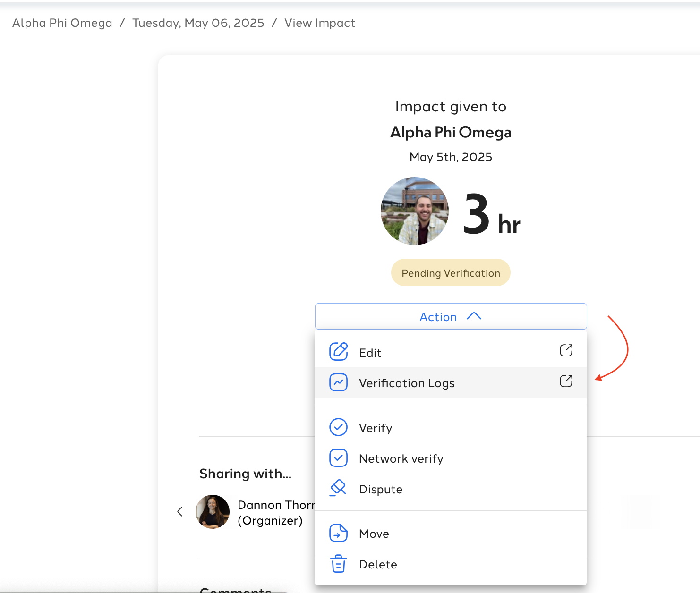Click the external link icon beside Edit
Viewport: 700px width, 593px height.
click(x=566, y=350)
